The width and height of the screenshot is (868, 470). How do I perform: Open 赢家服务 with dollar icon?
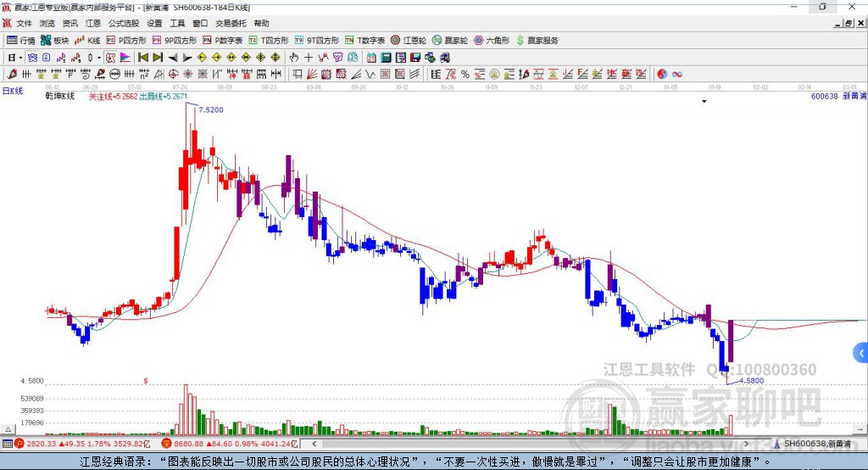click(537, 41)
